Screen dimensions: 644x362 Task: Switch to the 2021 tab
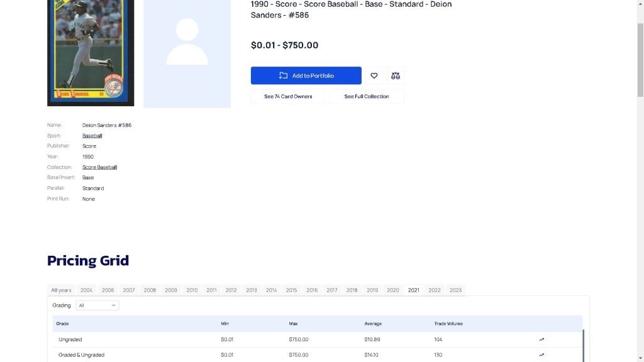coord(413,290)
